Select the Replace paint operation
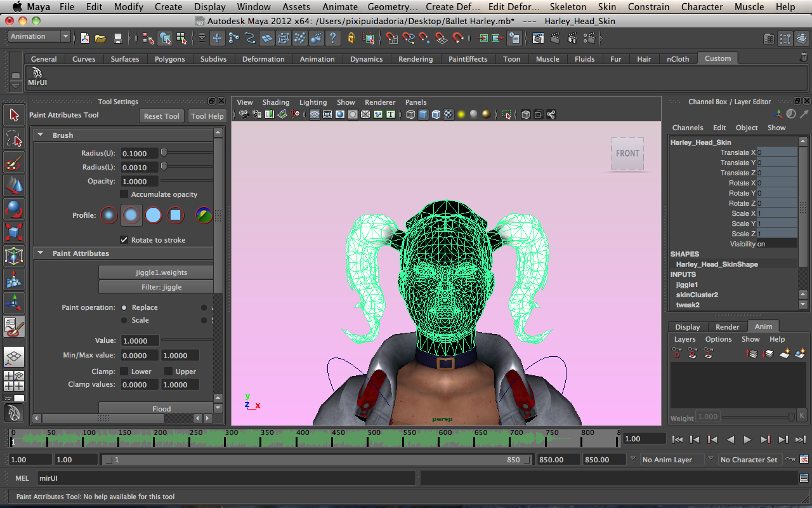Image resolution: width=812 pixels, height=508 pixels. 124,307
